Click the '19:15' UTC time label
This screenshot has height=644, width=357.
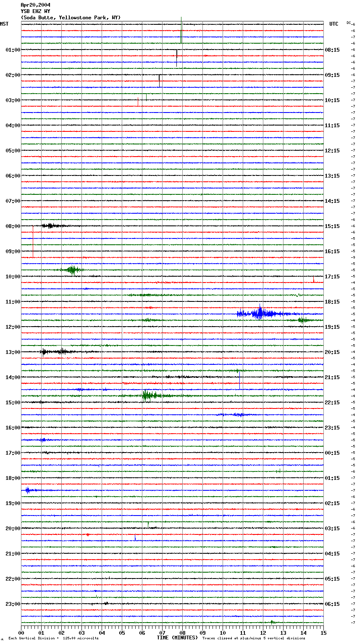(332, 327)
